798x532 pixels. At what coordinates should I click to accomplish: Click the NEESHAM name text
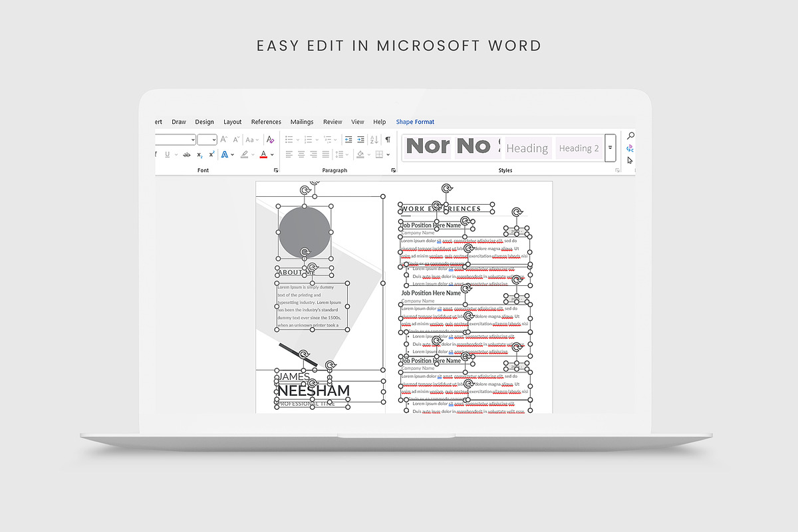(313, 391)
